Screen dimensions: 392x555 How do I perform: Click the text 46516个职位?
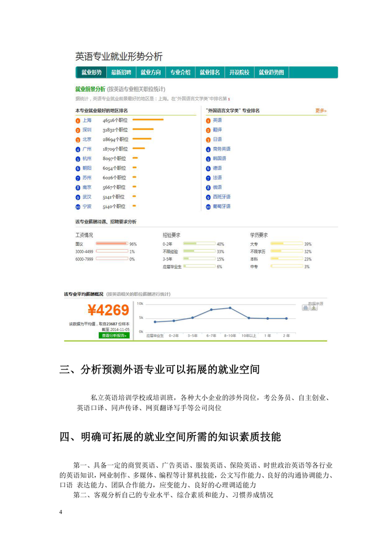point(115,120)
